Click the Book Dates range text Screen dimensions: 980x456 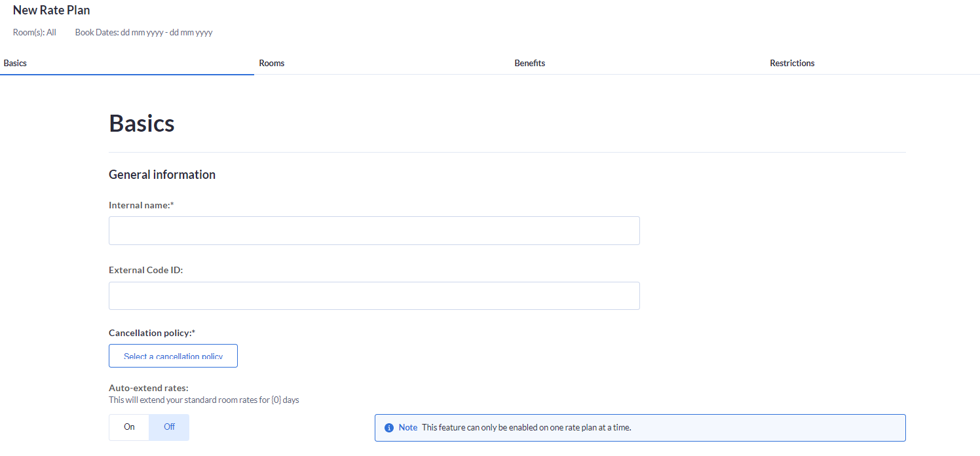coord(143,32)
